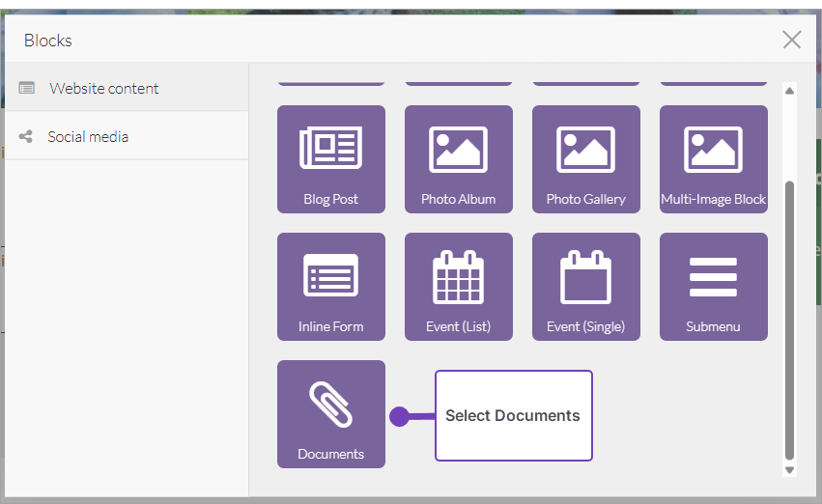
Task: Click the Select Documents tooltip box
Action: click(x=513, y=416)
